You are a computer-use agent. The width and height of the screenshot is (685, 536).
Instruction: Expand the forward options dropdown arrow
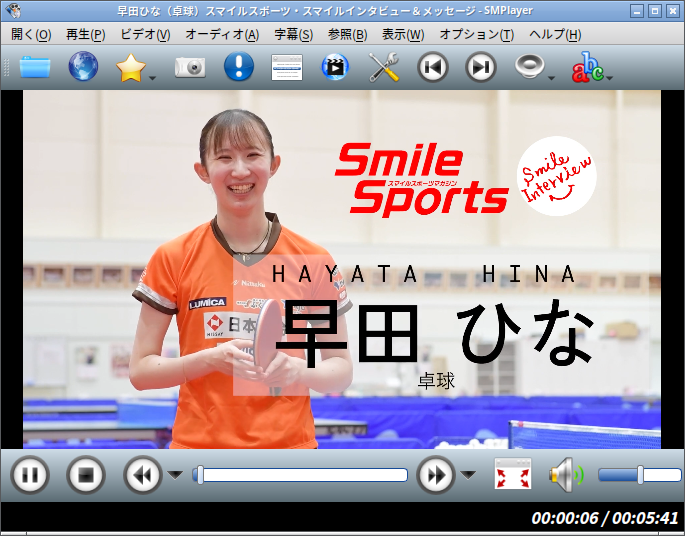click(468, 474)
